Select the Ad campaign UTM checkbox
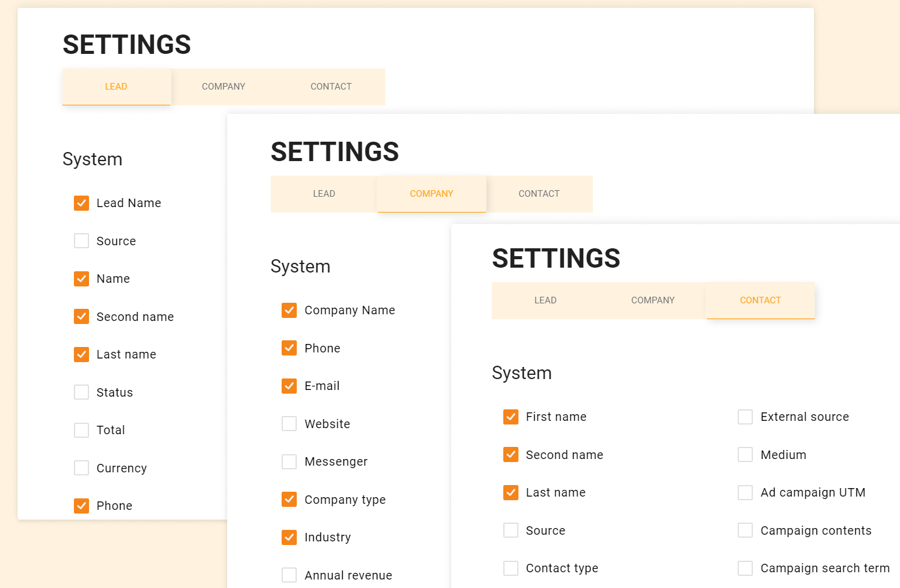 [x=745, y=492]
